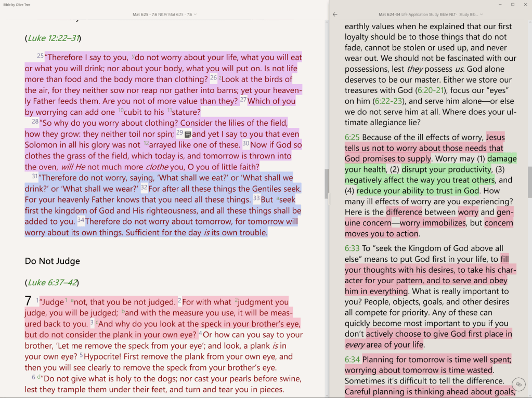This screenshot has height=398, width=532.
Task: Go back using the study pane arrow
Action: click(x=335, y=15)
